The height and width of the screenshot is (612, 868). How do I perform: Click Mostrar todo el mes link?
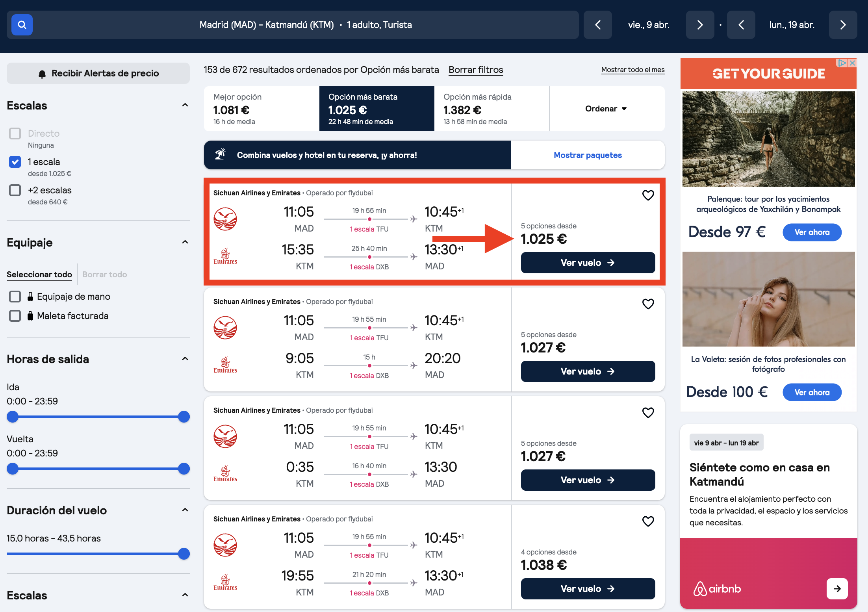point(633,70)
